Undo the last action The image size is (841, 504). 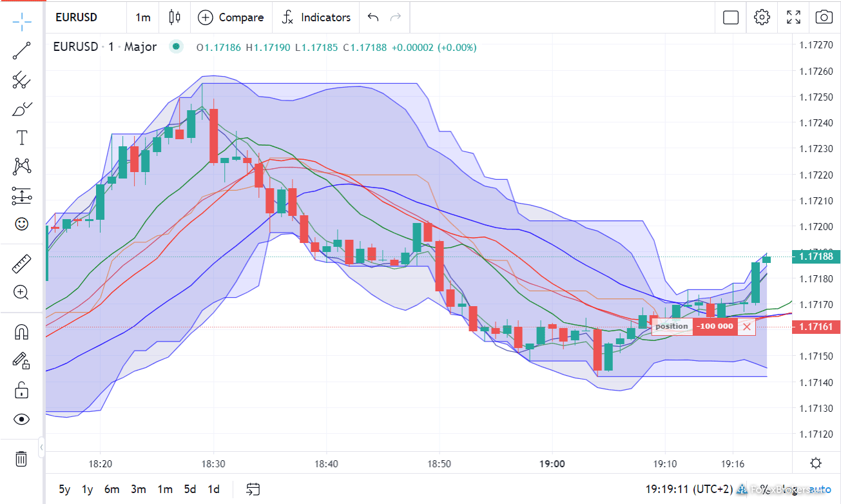[373, 17]
